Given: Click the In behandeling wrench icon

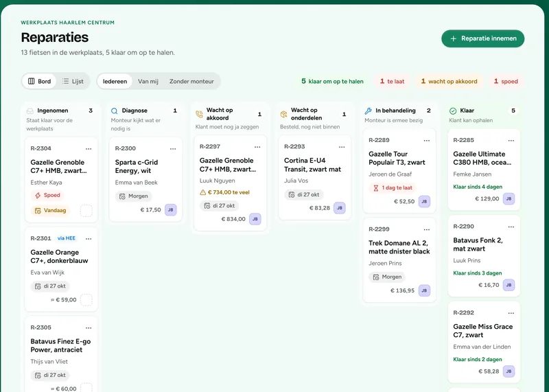Looking at the screenshot, I should coord(368,111).
